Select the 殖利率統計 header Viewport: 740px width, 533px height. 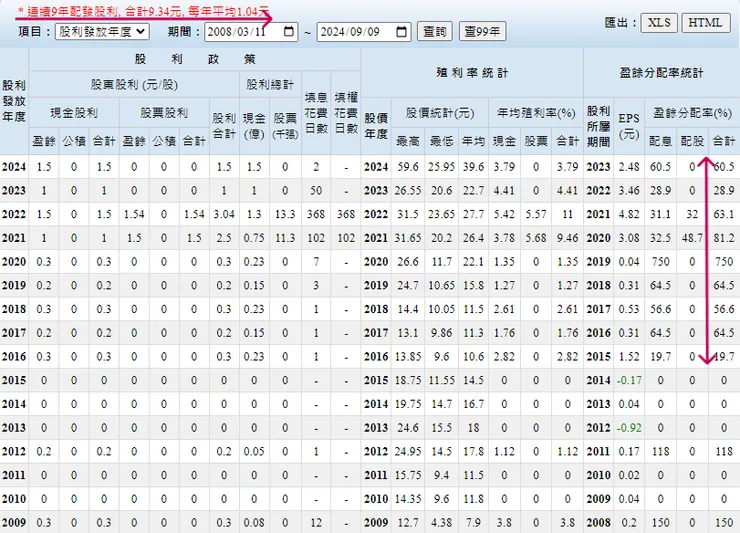472,73
